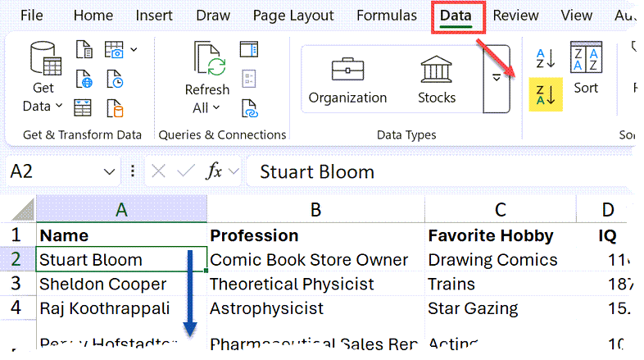
Task: Click the Theoretical Physicist cell
Action: pos(315,284)
